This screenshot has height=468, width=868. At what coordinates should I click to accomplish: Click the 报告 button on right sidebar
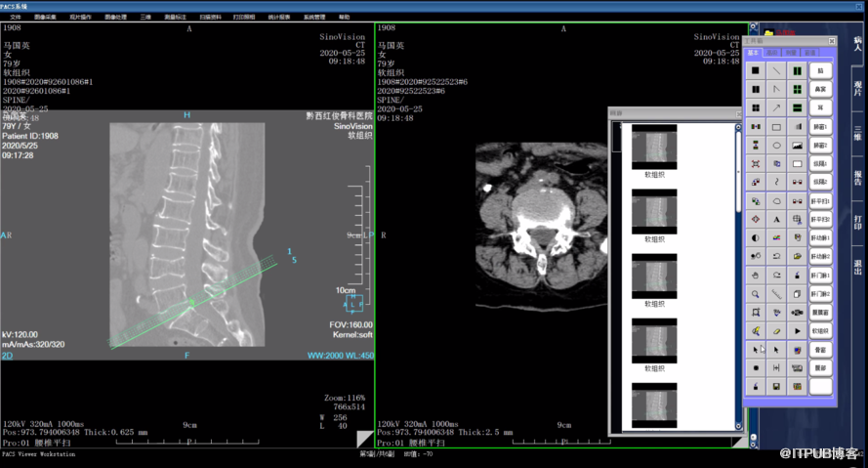(857, 177)
